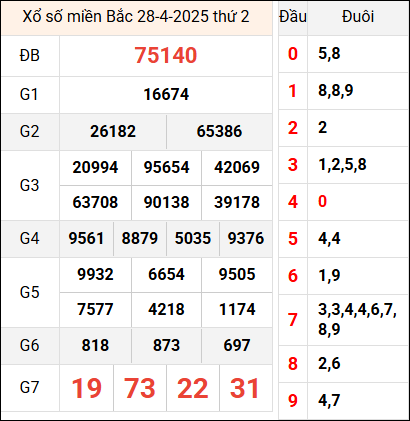Click the red G7 number 31

click(x=245, y=388)
